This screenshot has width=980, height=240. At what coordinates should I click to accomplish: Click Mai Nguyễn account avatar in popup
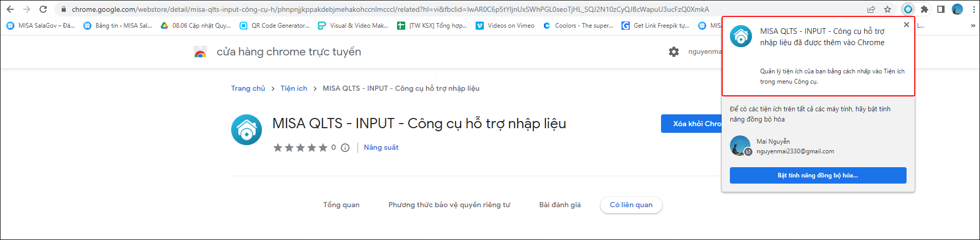[x=741, y=146]
